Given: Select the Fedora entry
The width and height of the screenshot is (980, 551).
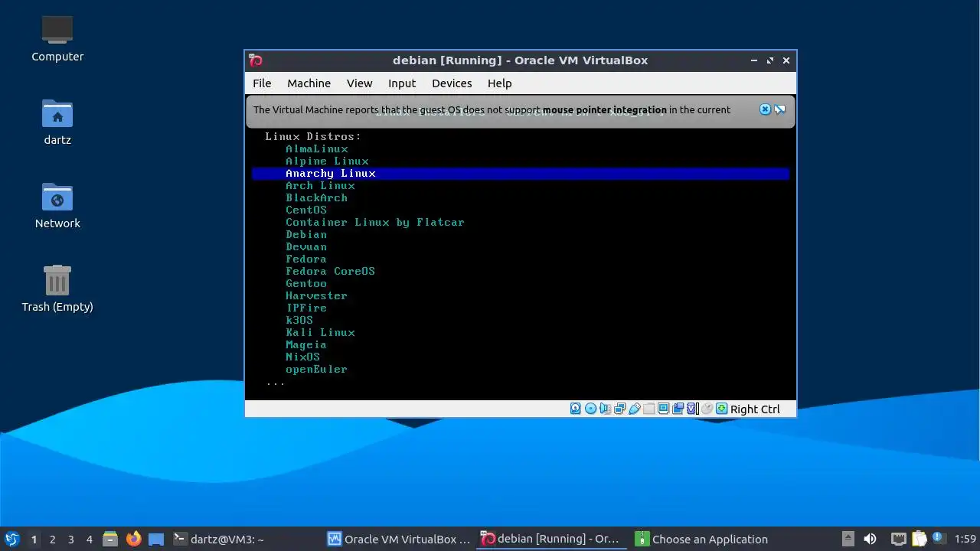Looking at the screenshot, I should pyautogui.click(x=306, y=259).
